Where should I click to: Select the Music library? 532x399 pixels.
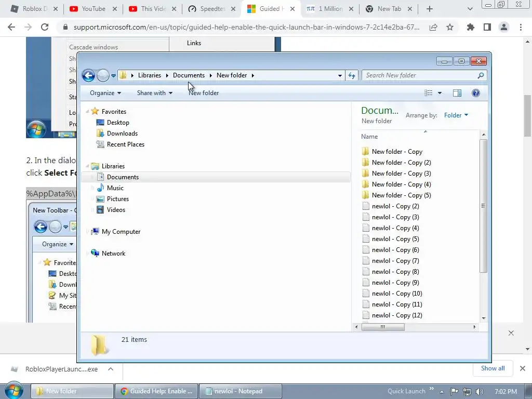pyautogui.click(x=115, y=188)
